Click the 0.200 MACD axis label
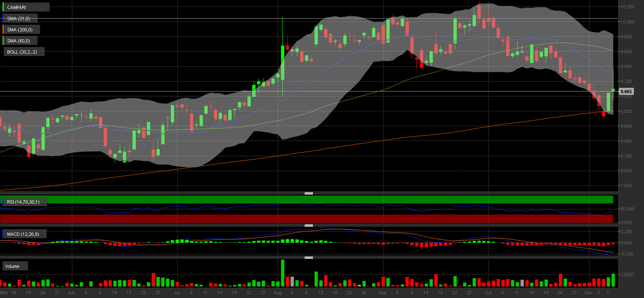Screen dimensions: 644x298 [x=627, y=232]
